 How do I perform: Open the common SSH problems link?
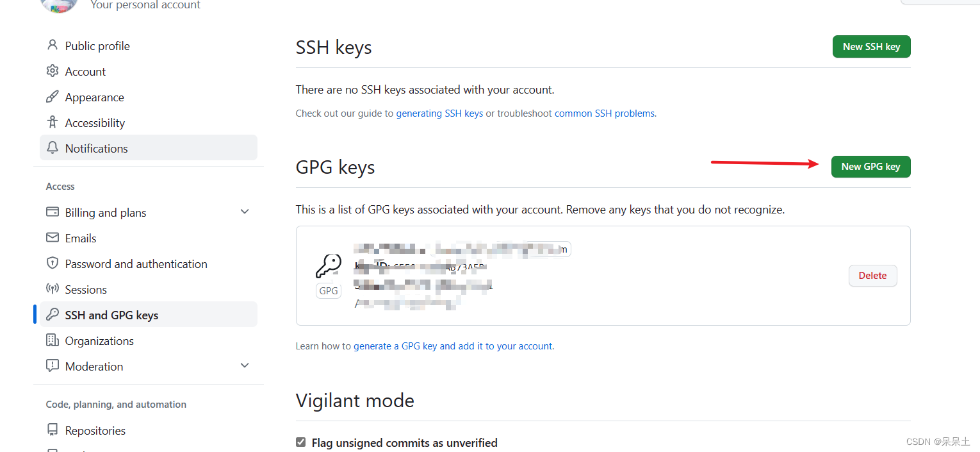pos(603,113)
